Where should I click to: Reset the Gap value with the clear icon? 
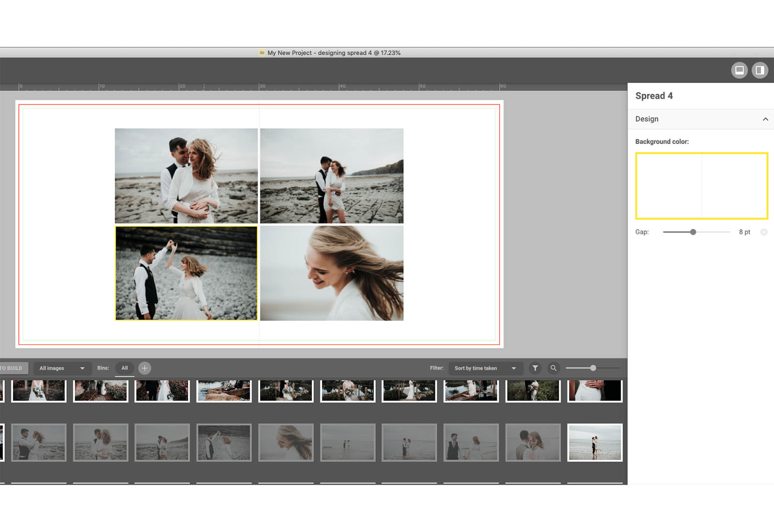(x=764, y=232)
